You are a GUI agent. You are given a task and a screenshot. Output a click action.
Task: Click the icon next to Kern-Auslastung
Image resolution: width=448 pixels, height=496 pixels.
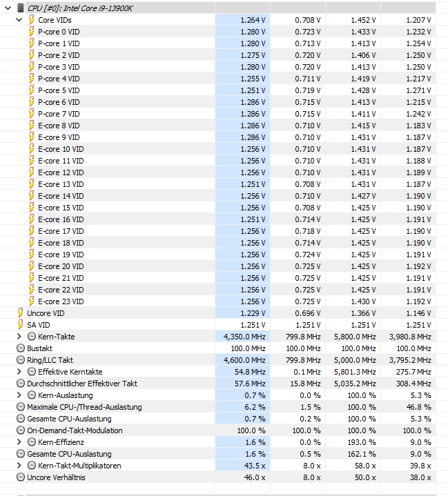click(32, 395)
